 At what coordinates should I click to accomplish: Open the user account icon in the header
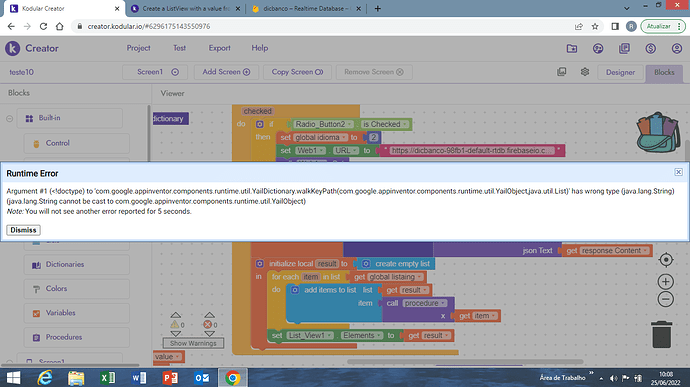click(x=677, y=48)
